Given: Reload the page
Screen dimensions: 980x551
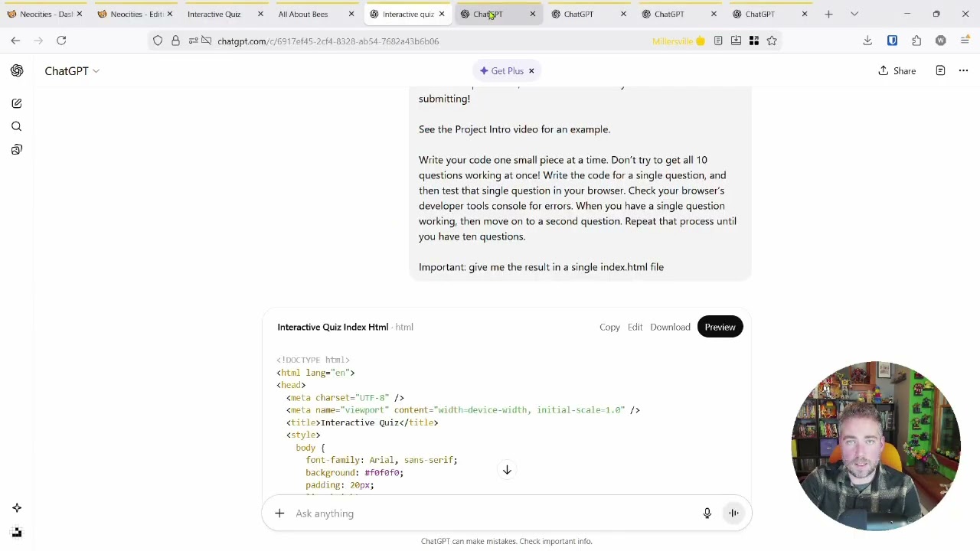Looking at the screenshot, I should (61, 41).
